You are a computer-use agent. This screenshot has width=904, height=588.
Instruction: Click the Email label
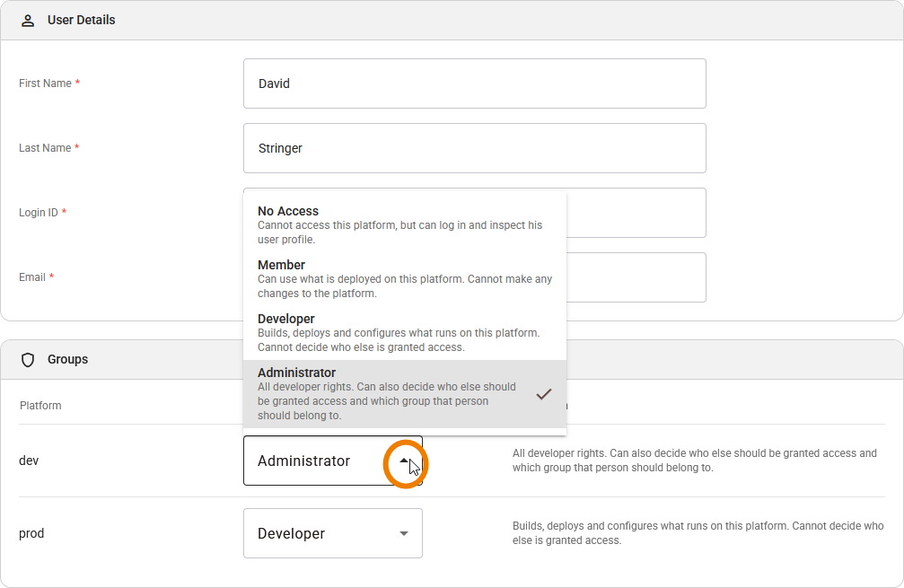(31, 276)
